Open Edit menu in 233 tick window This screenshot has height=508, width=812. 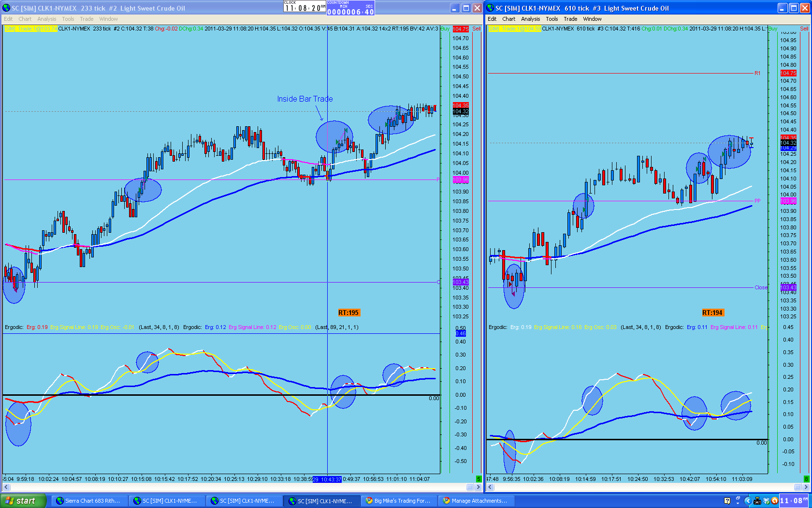tap(8, 19)
